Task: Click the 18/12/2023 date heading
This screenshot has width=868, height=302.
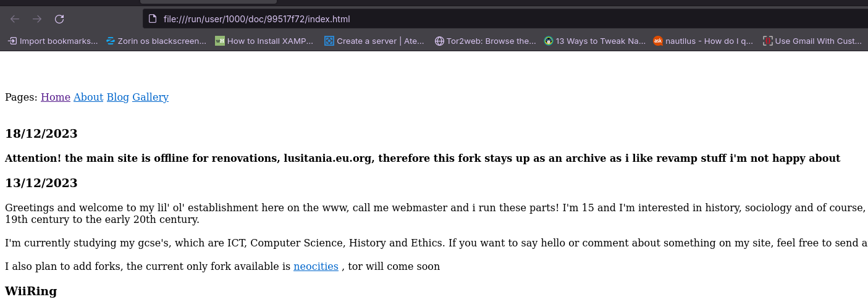Action: (x=41, y=133)
